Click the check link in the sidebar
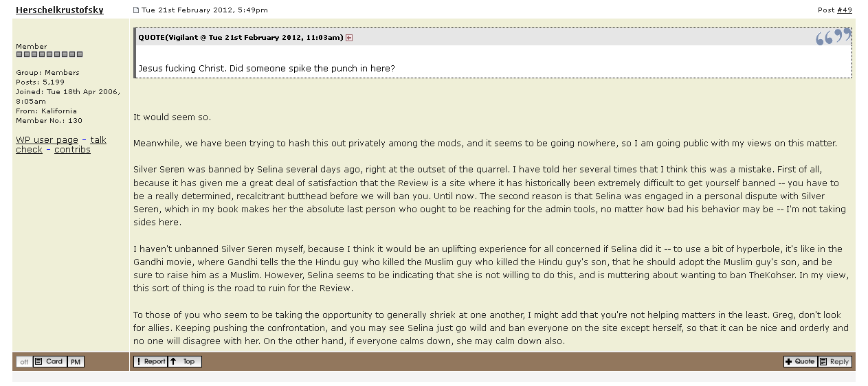This screenshot has height=386, width=868. coord(29,150)
